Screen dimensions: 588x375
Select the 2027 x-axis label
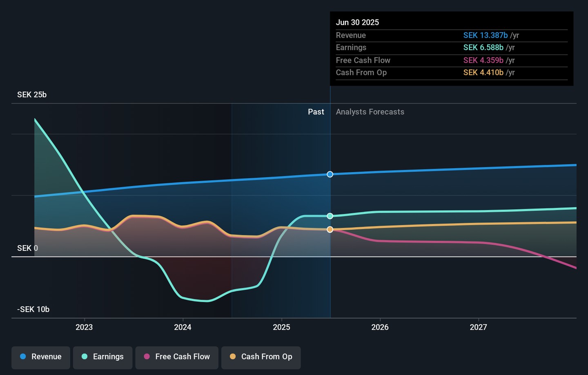(478, 327)
